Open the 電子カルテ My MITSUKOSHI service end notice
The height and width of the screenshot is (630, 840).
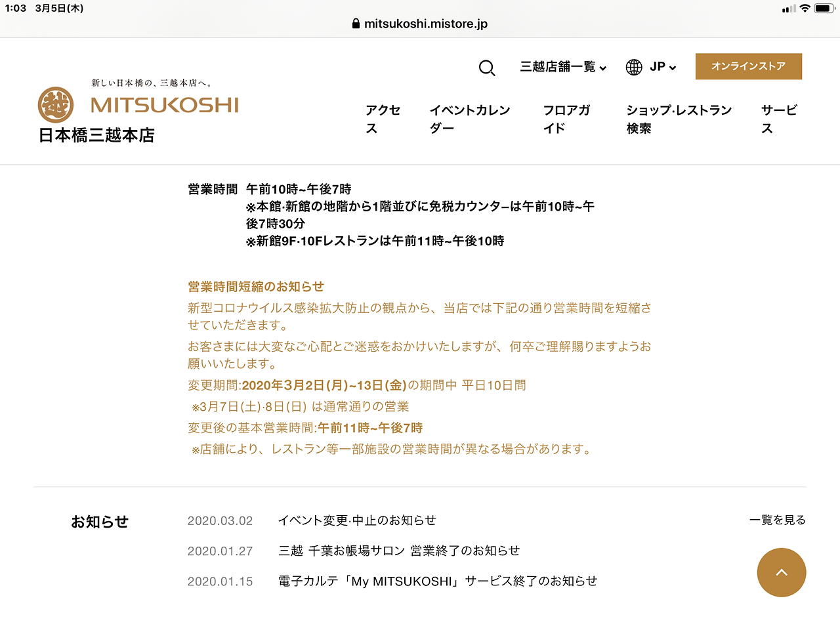(x=438, y=581)
